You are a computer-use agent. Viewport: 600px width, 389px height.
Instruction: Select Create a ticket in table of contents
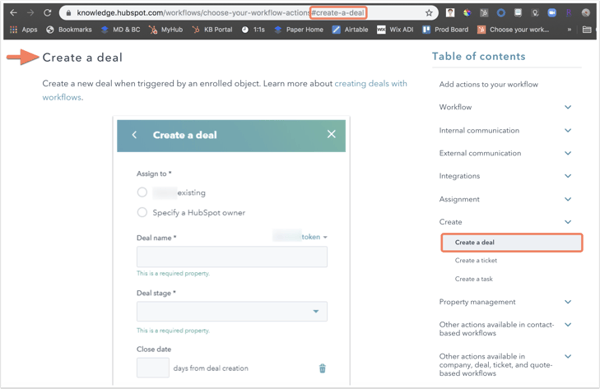[x=476, y=260]
